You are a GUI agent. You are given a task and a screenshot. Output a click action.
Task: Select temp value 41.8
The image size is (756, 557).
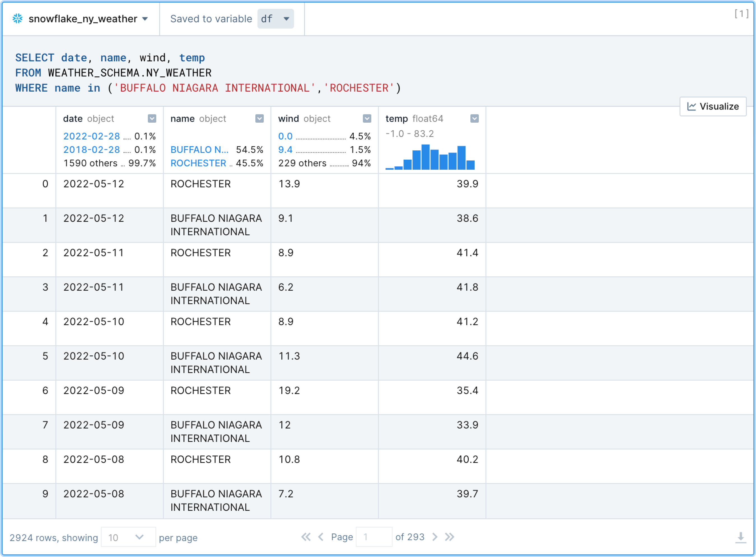[468, 287]
